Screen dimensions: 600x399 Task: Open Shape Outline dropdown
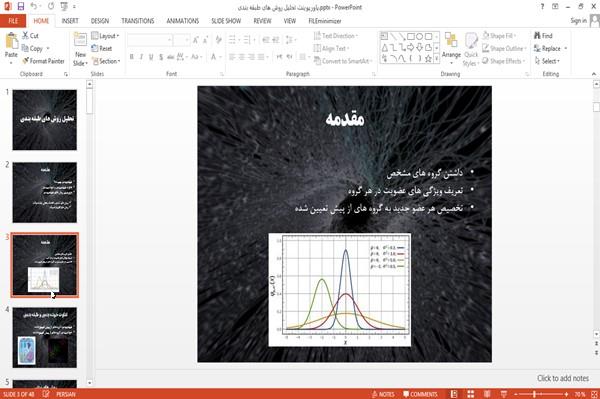click(504, 48)
